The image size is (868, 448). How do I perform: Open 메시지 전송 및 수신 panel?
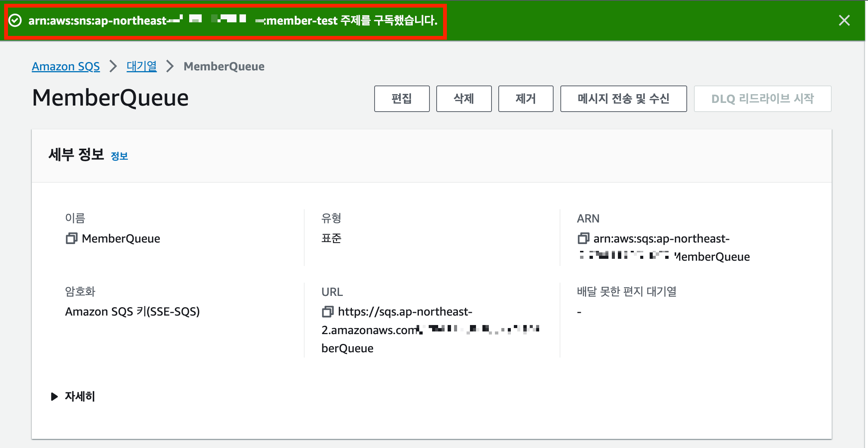tap(623, 99)
